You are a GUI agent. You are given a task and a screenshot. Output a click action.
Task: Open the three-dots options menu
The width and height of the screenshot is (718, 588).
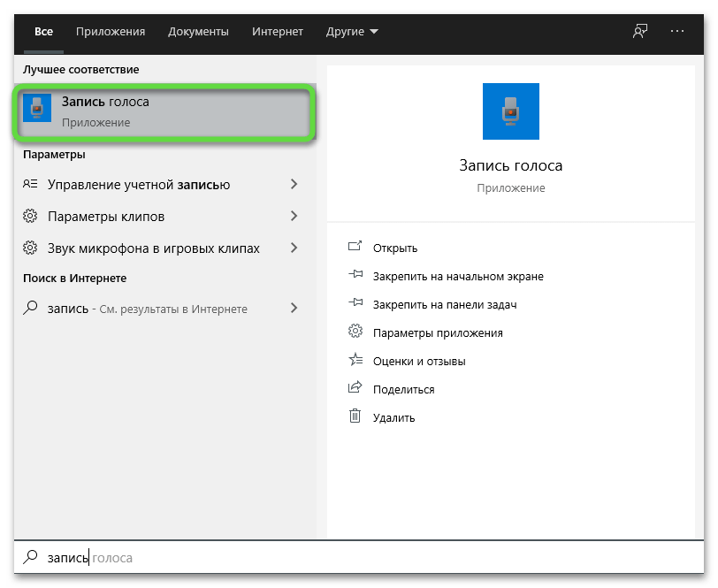[x=678, y=31]
